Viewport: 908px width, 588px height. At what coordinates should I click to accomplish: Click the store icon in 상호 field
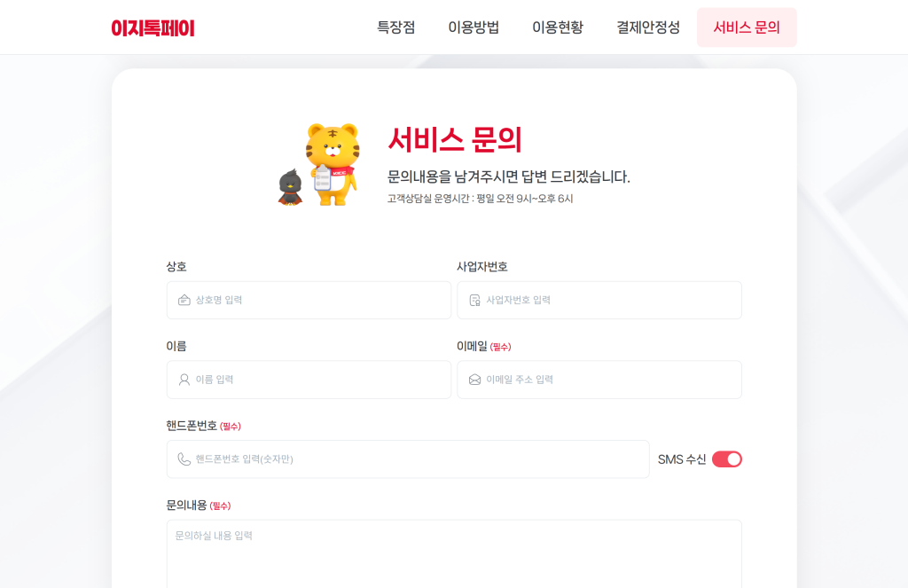(184, 300)
